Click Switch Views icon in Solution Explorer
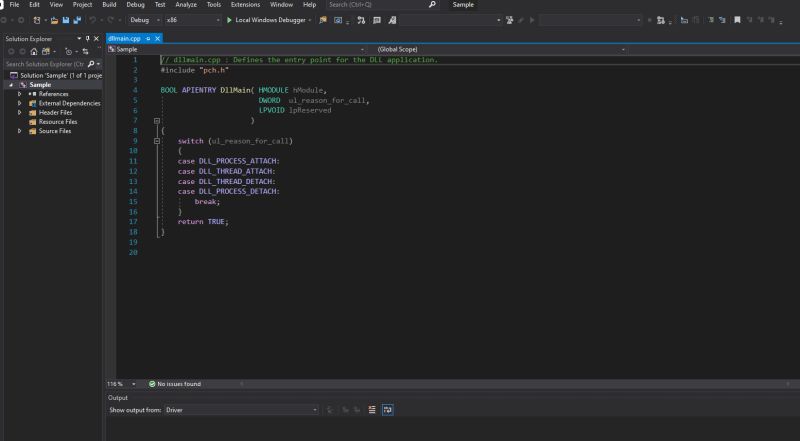Screen dimensions: 800x441 (x=46, y=52)
